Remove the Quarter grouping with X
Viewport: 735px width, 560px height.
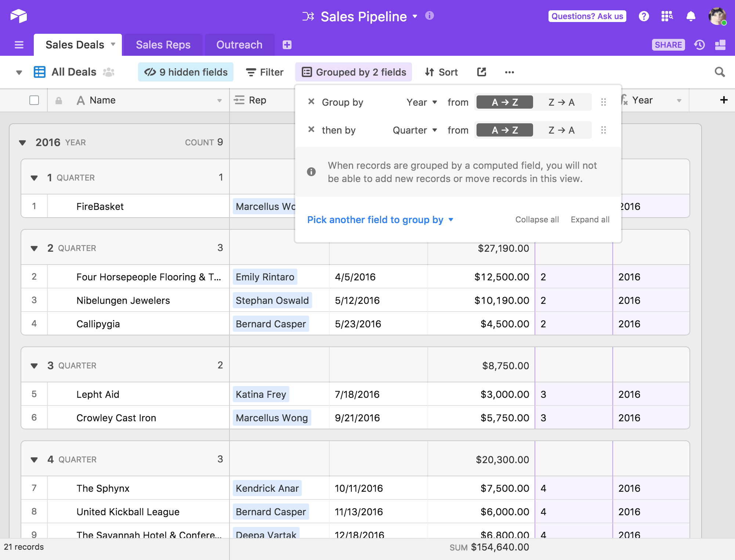click(311, 129)
